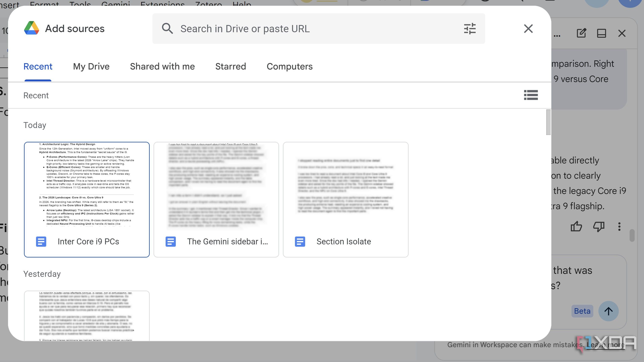The width and height of the screenshot is (644, 362).
Task: Open Shared with me tab
Action: (162, 67)
